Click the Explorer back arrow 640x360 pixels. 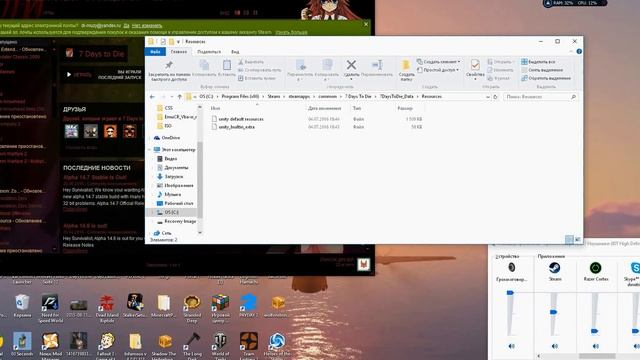click(x=152, y=97)
